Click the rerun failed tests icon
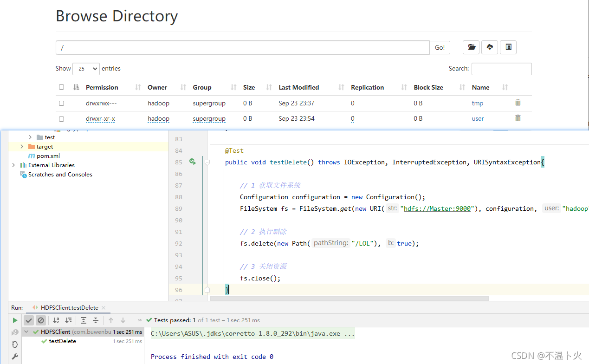Image resolution: width=589 pixels, height=364 pixels. click(x=15, y=332)
